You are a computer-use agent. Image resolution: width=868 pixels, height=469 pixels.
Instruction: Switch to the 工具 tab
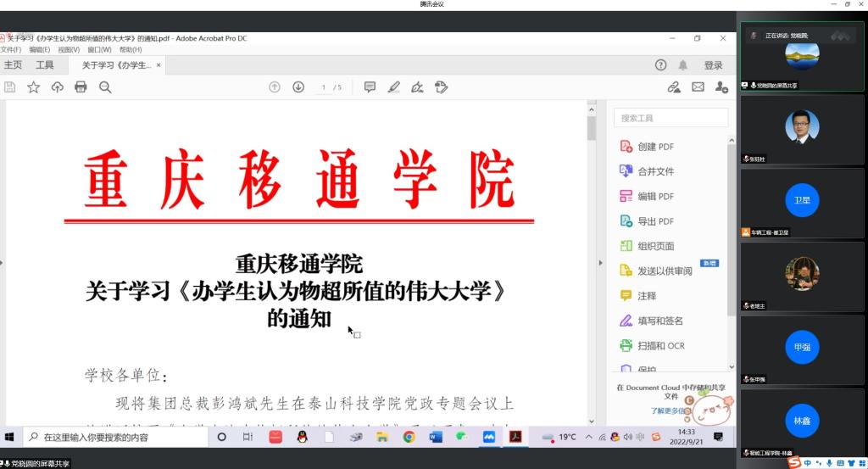tap(45, 64)
